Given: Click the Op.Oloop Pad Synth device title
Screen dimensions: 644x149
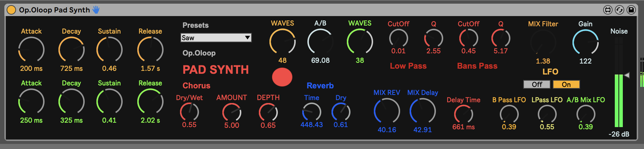Looking at the screenshot, I should (x=54, y=10).
